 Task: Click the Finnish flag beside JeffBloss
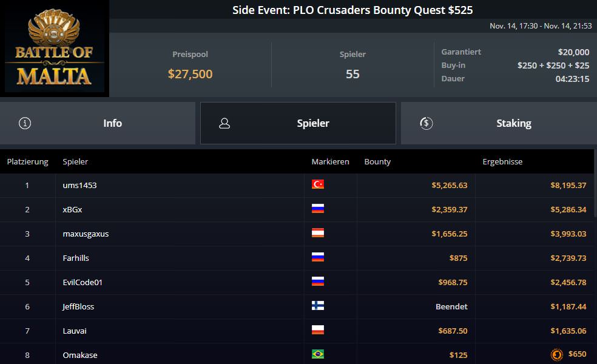coord(318,306)
